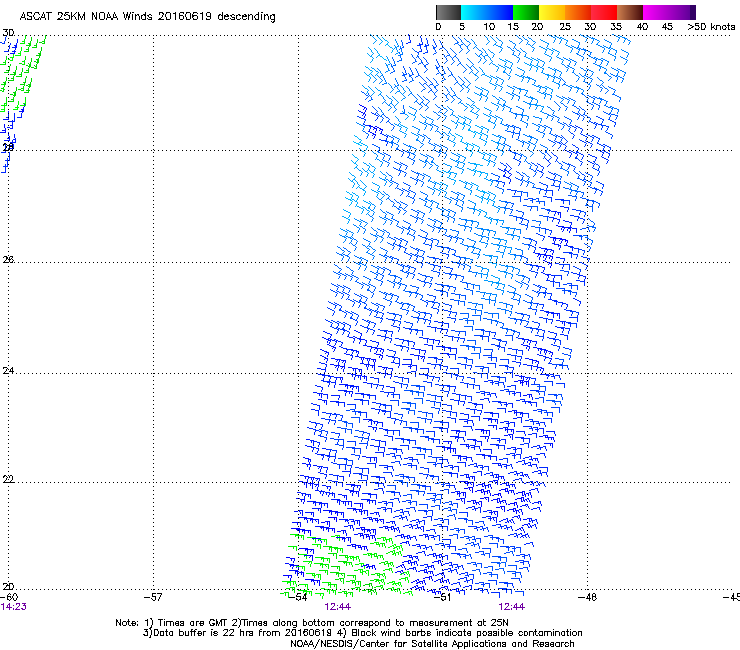Click the yellow 20-25 knot color band
Viewport: 740px width, 650px height.
click(551, 12)
